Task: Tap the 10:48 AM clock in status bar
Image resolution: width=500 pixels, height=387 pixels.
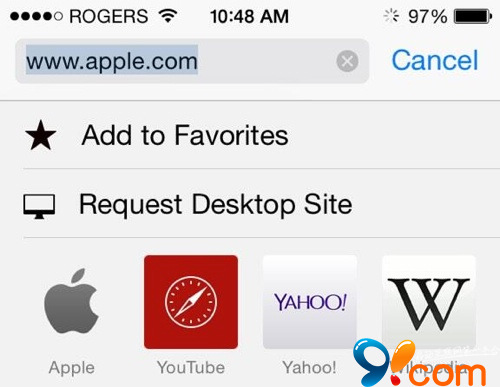Action: (x=249, y=16)
